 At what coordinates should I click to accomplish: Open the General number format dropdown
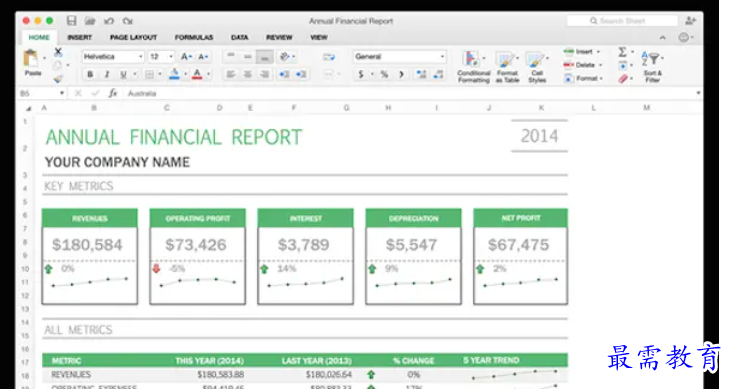point(442,57)
